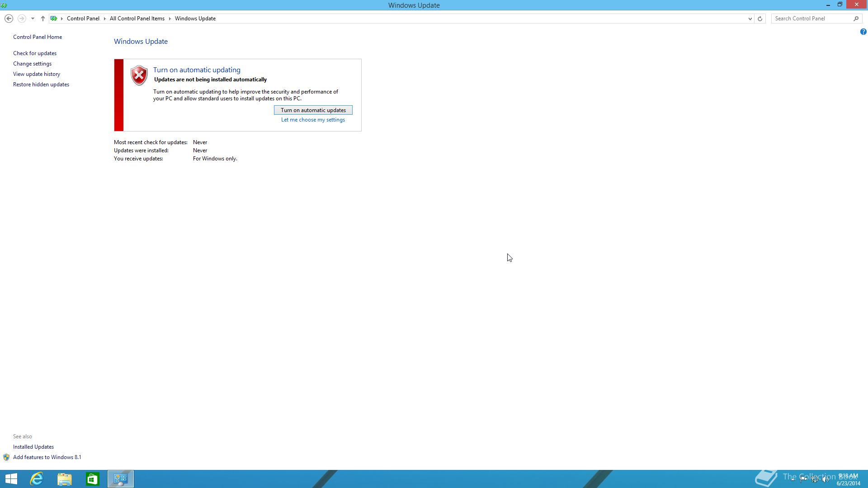This screenshot has height=488, width=868.
Task: Expand root chevron before Control Panel breadcrumb
Action: [x=62, y=19]
